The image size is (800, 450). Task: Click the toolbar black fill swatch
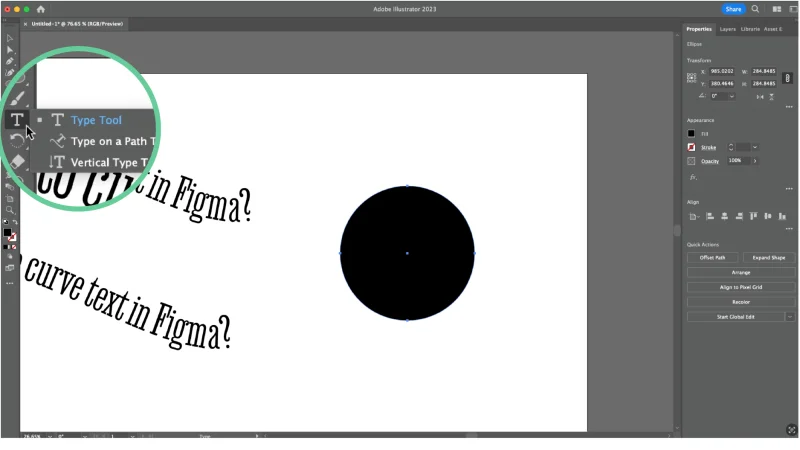click(7, 233)
